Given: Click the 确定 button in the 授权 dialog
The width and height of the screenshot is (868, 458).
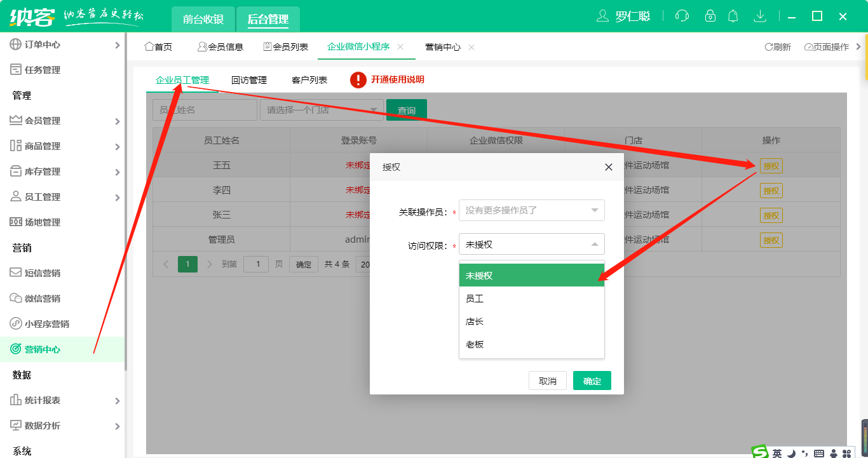Looking at the screenshot, I should [x=591, y=380].
